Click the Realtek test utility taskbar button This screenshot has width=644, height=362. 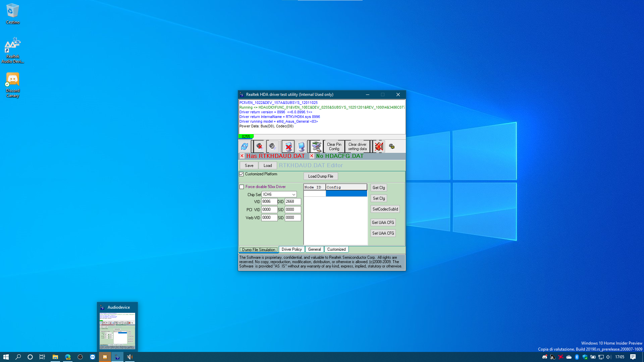(x=117, y=357)
